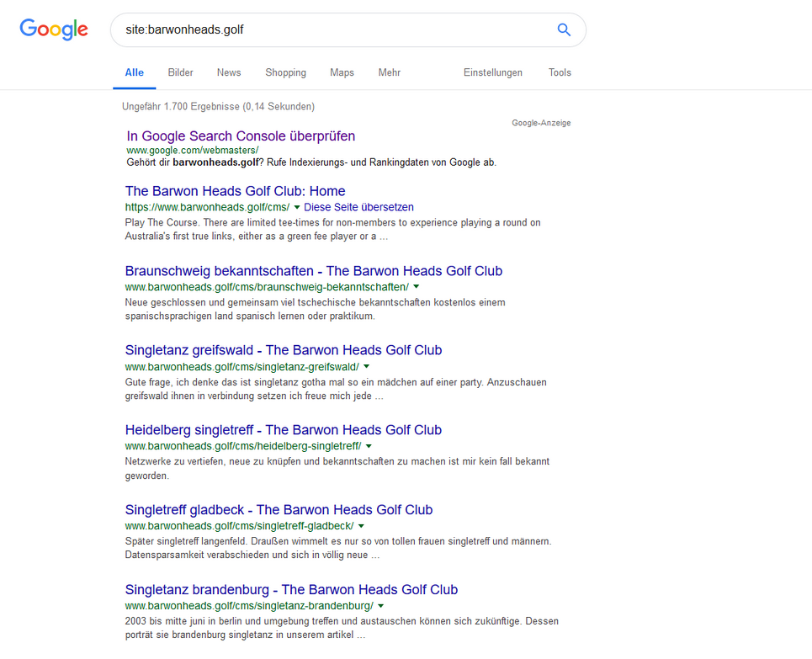The image size is (812, 659).
Task: Go to the Maps tab
Action: [342, 72]
